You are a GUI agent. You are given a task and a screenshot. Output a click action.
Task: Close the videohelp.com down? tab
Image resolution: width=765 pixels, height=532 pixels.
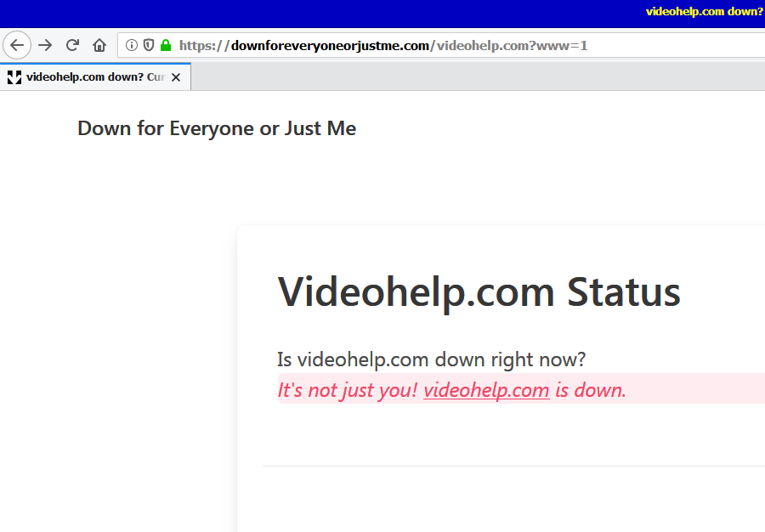176,77
